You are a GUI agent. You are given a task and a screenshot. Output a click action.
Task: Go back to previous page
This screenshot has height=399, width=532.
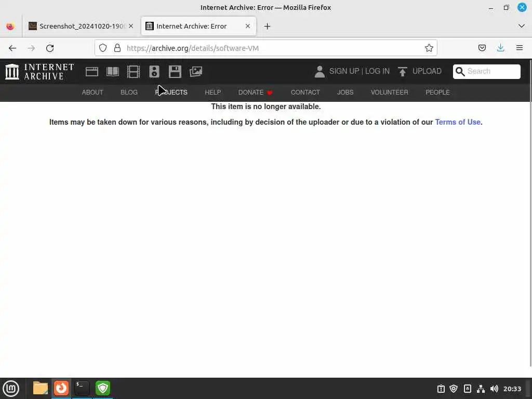(12, 48)
